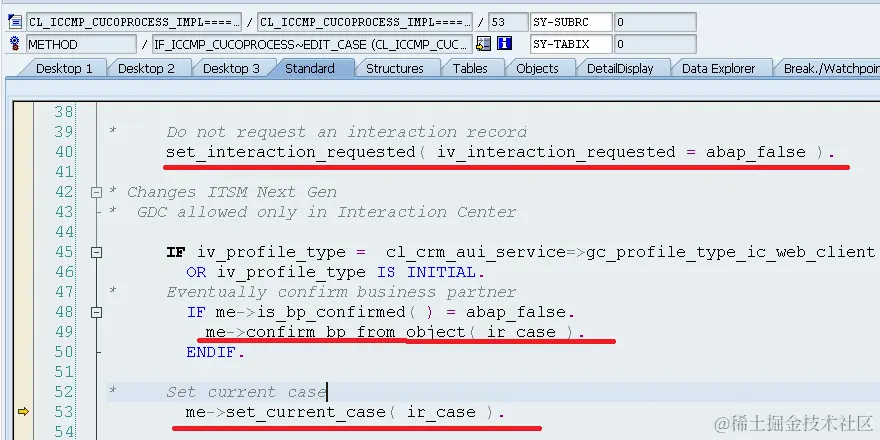Click the abap_false value on line 40
880x440 pixels.
(755, 153)
